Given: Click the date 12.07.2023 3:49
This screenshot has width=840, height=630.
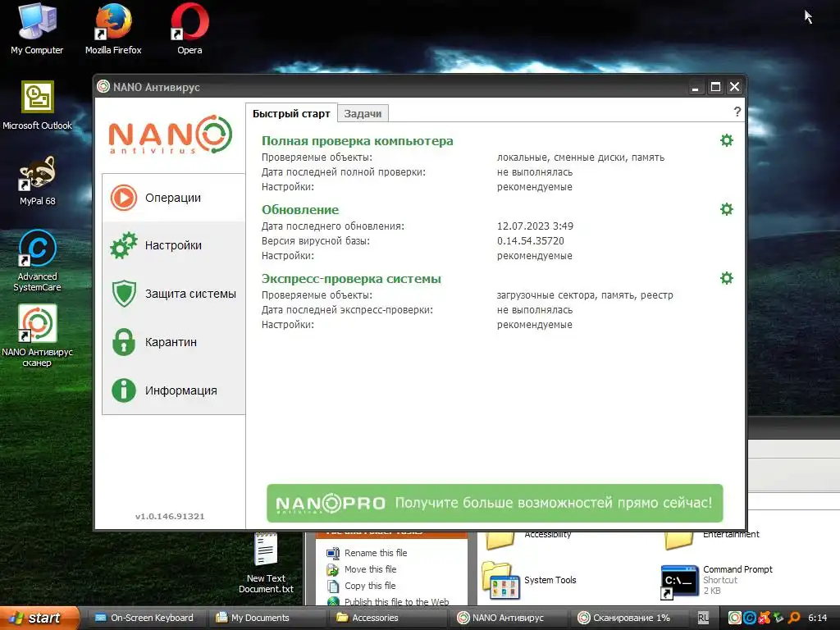Looking at the screenshot, I should pyautogui.click(x=535, y=226).
